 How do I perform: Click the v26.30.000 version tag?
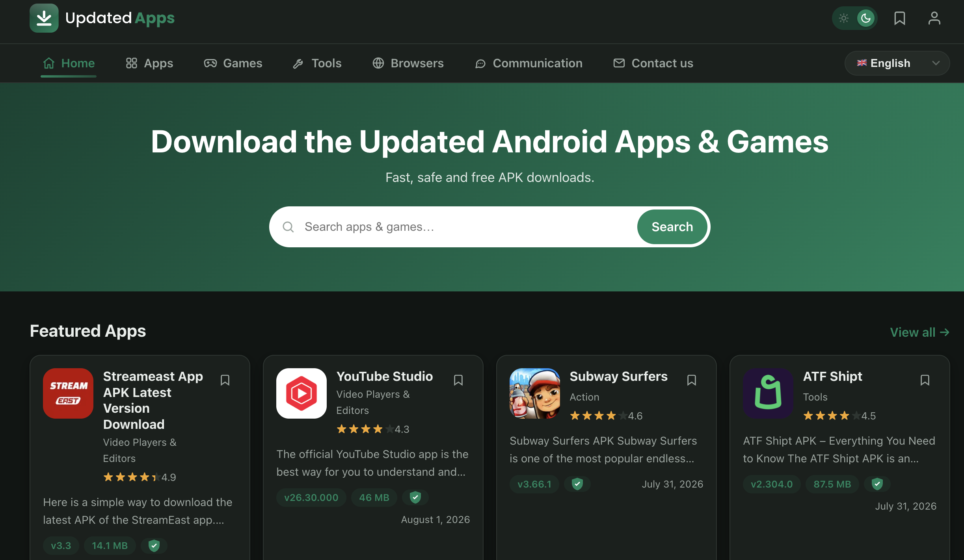311,497
